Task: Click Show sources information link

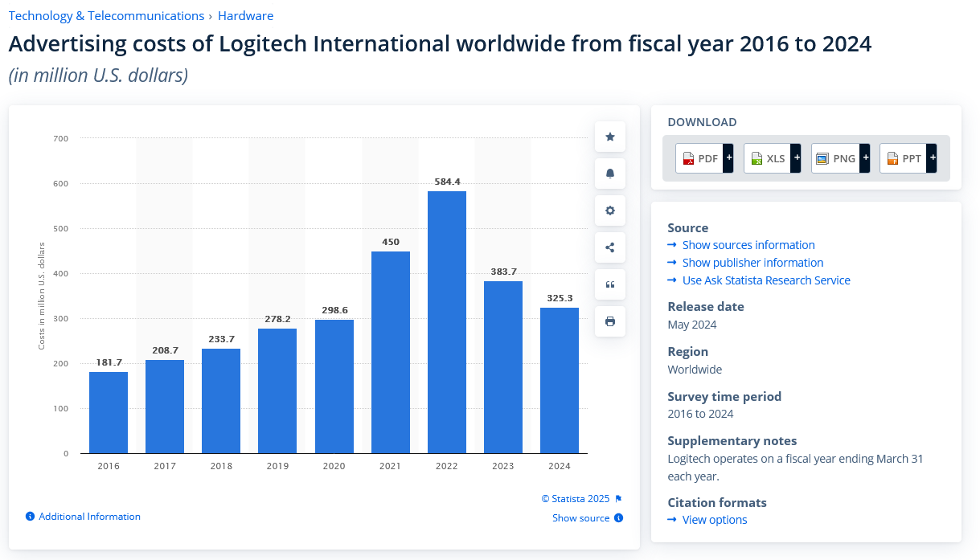Action: pyautogui.click(x=748, y=245)
